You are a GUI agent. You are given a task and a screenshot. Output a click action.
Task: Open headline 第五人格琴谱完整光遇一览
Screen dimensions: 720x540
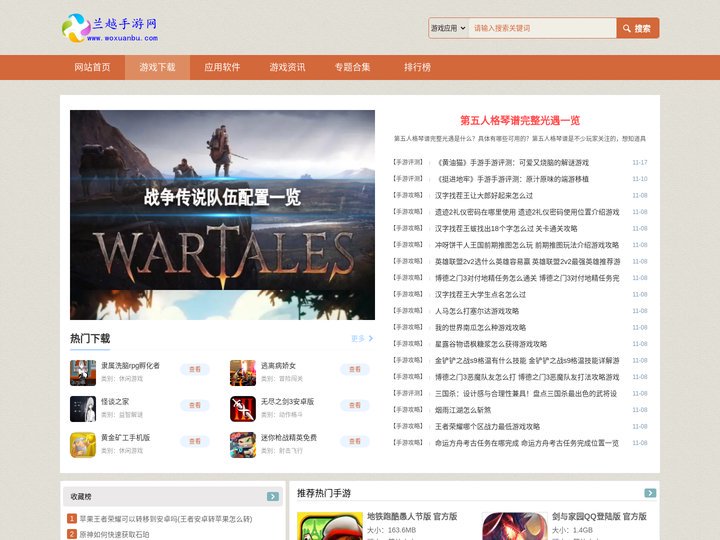click(x=520, y=120)
